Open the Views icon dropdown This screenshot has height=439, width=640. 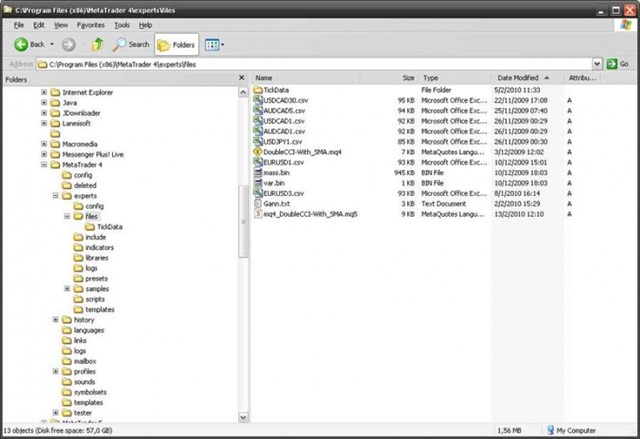point(214,44)
